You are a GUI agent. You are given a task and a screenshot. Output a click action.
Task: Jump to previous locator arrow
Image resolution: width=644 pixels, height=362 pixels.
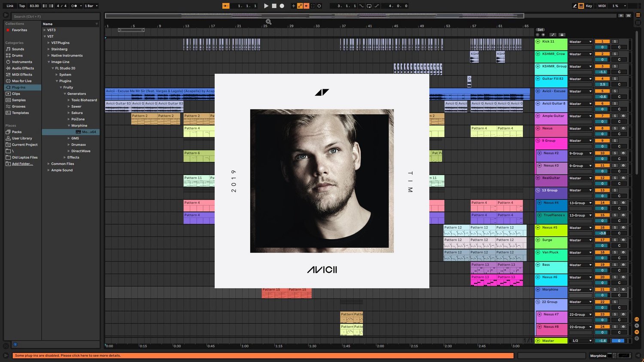(538, 35)
